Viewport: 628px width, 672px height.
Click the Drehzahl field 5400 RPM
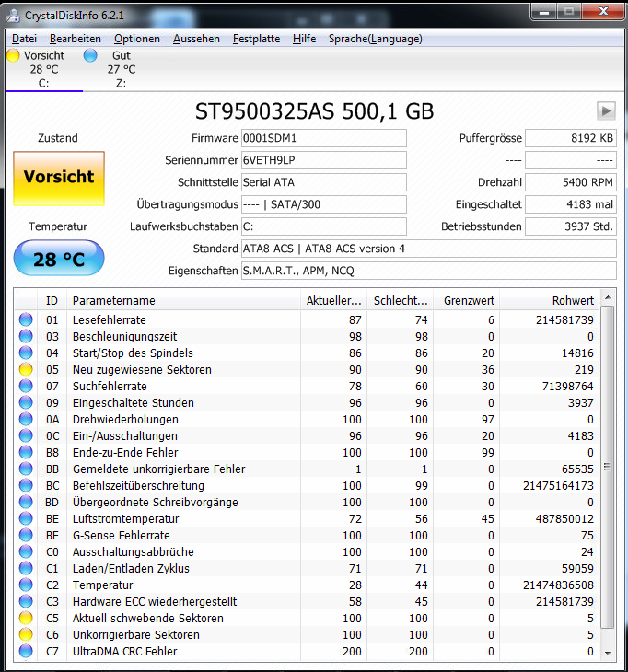[x=571, y=182]
